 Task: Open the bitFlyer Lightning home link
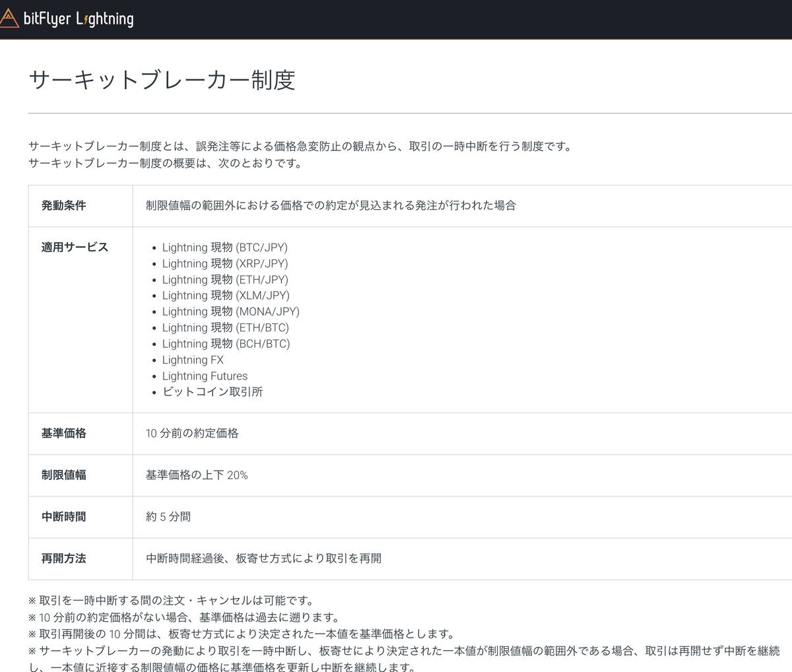pyautogui.click(x=78, y=18)
